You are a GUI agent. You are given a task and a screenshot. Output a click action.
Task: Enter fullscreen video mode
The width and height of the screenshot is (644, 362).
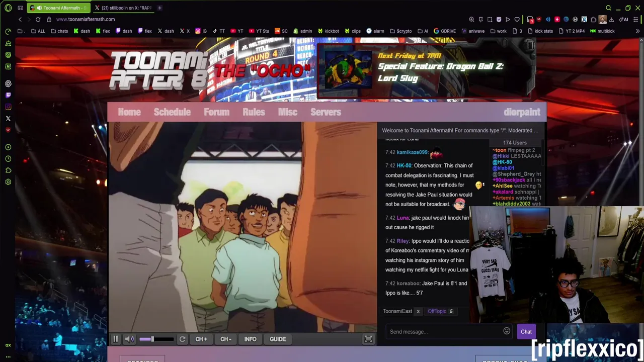368,339
